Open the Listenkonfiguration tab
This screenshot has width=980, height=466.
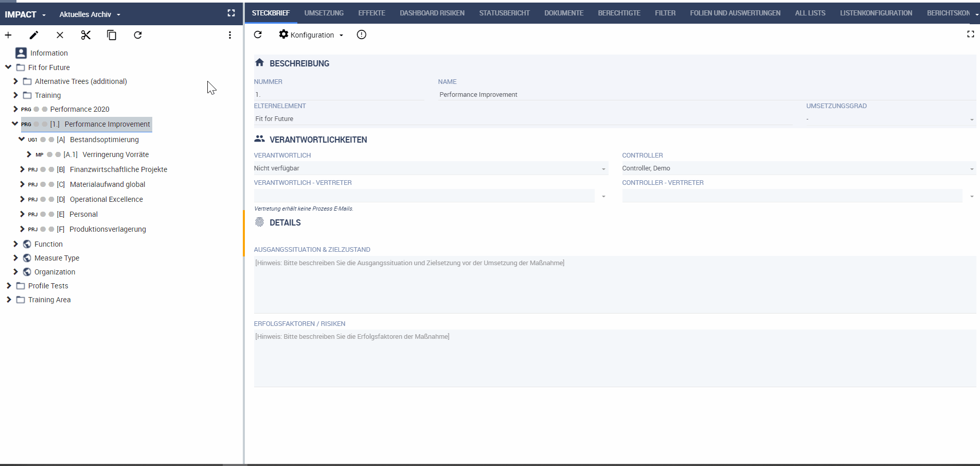click(876, 13)
